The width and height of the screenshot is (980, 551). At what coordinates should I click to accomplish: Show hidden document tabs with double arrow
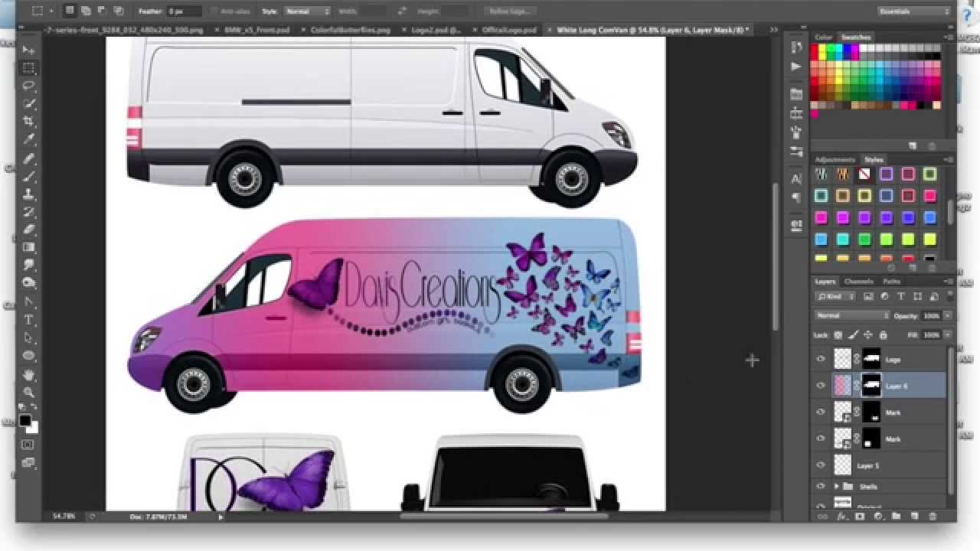click(773, 30)
